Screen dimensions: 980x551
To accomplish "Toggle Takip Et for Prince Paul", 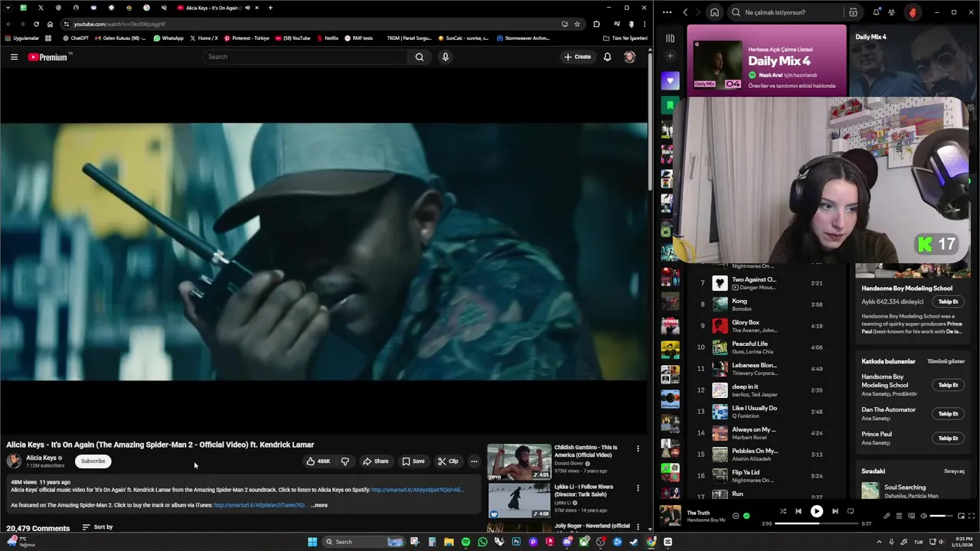I will pos(948,438).
